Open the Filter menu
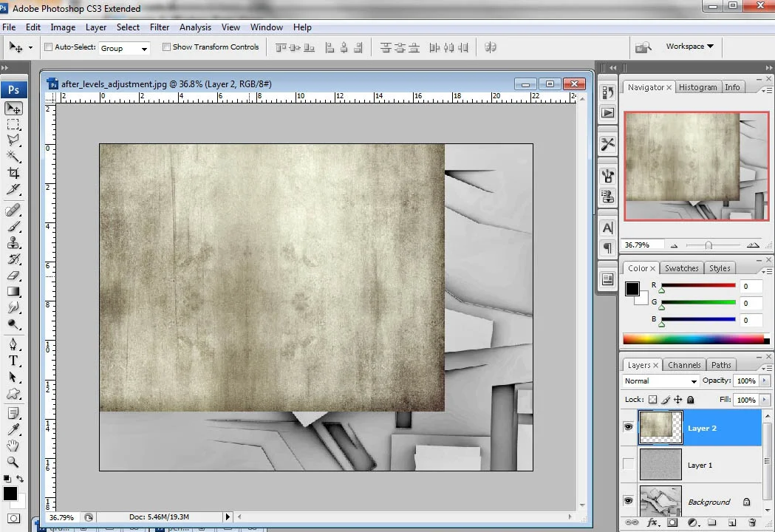The height and width of the screenshot is (532, 775). pyautogui.click(x=160, y=27)
